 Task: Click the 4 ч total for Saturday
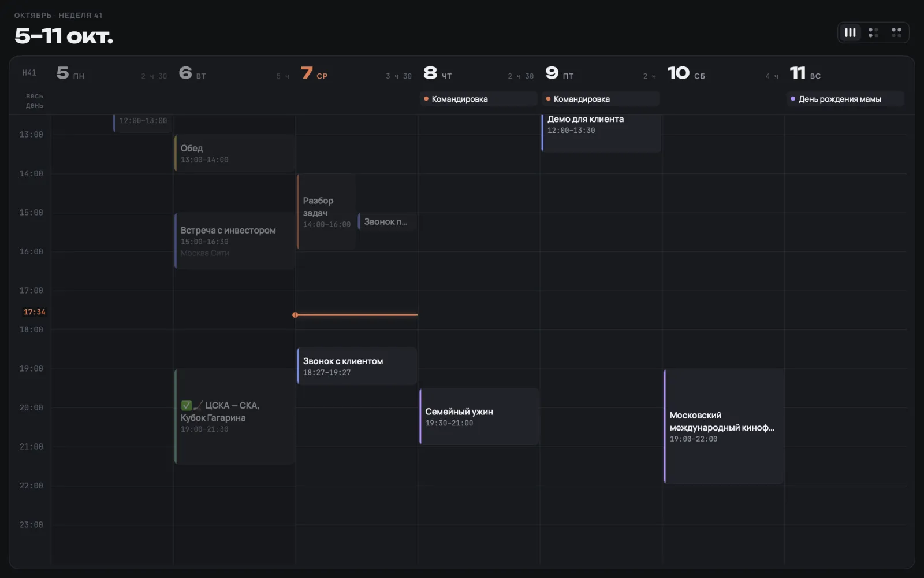point(772,76)
